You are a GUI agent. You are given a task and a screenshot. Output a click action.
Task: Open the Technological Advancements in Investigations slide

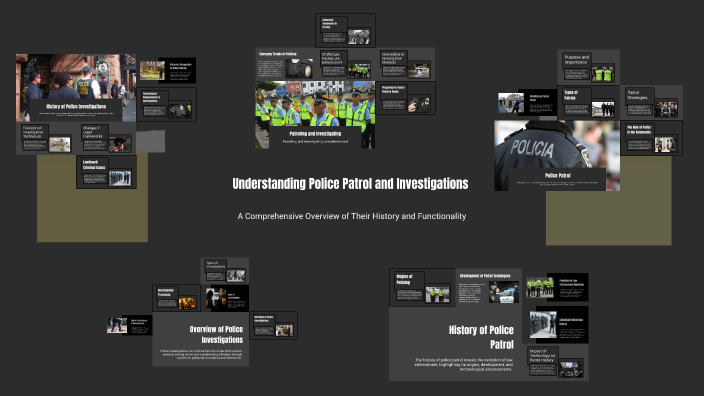tap(167, 105)
